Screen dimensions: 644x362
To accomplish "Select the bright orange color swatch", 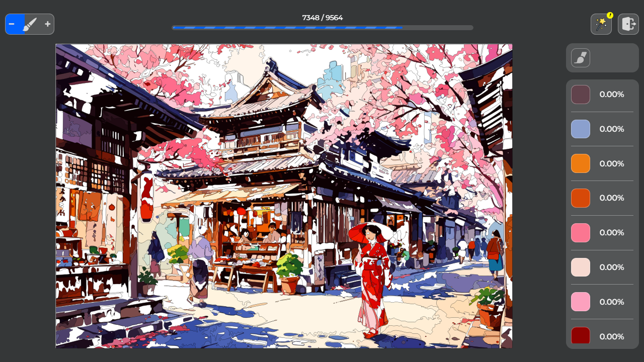I will point(580,163).
